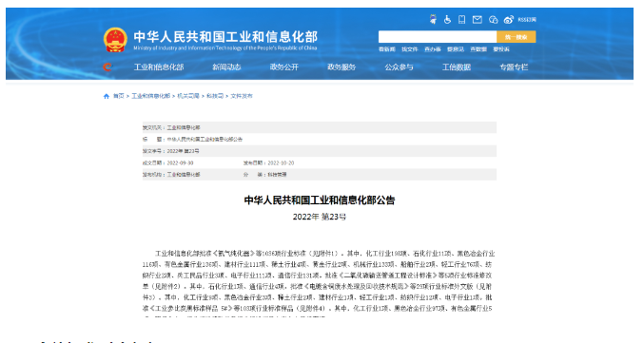Open the elderly-friendly mode avatar icon
The image size is (644, 343).
pos(433,19)
